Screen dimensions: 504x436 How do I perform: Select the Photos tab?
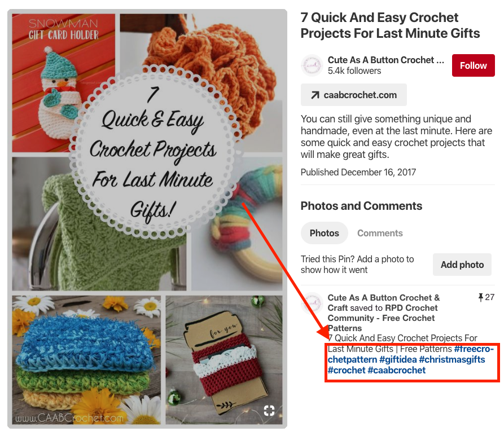point(325,233)
